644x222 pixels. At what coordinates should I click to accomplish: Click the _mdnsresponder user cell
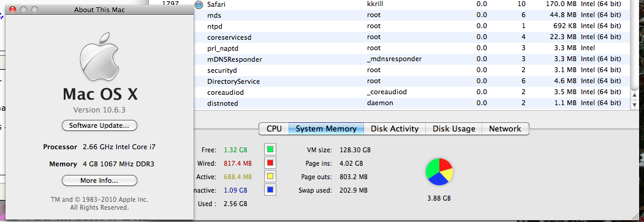point(394,59)
